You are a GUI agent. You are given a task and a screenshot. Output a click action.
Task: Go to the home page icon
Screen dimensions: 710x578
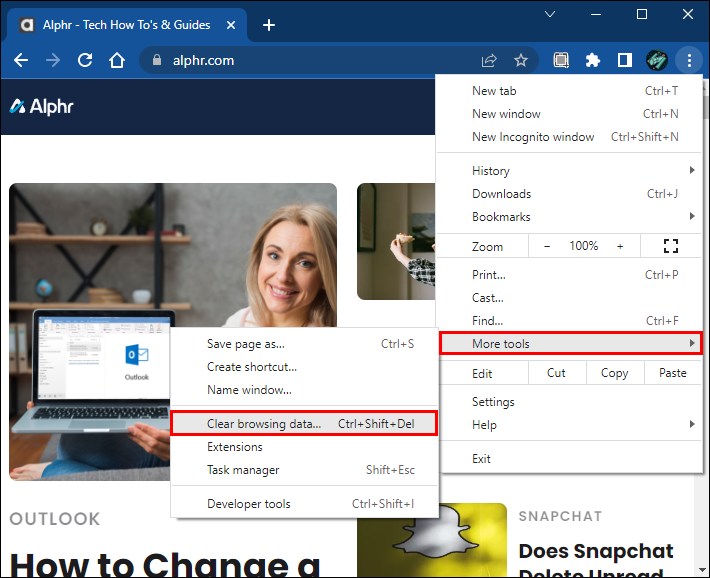click(x=117, y=60)
